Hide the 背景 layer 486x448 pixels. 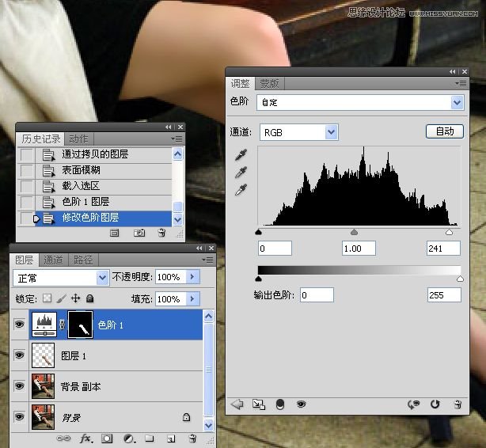[x=19, y=416]
